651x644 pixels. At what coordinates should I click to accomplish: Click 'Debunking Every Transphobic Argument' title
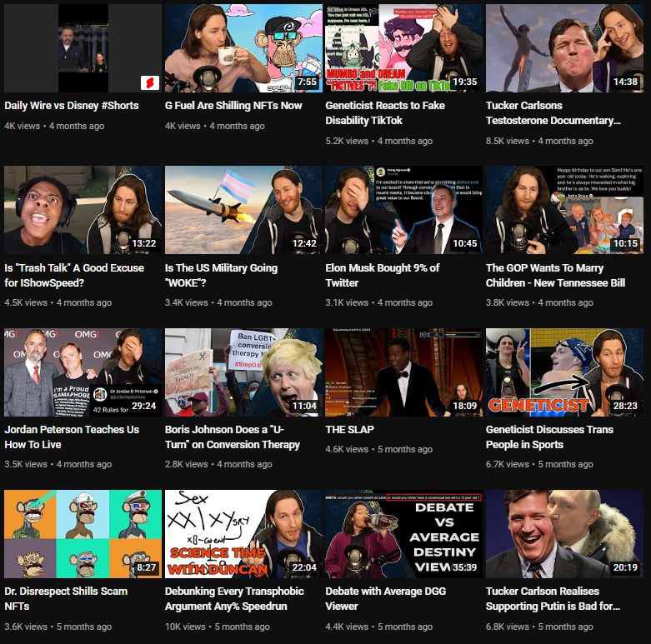tap(234, 599)
